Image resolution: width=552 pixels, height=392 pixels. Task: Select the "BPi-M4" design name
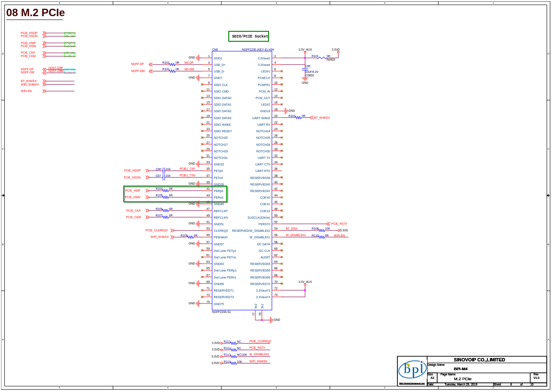coord(461,369)
